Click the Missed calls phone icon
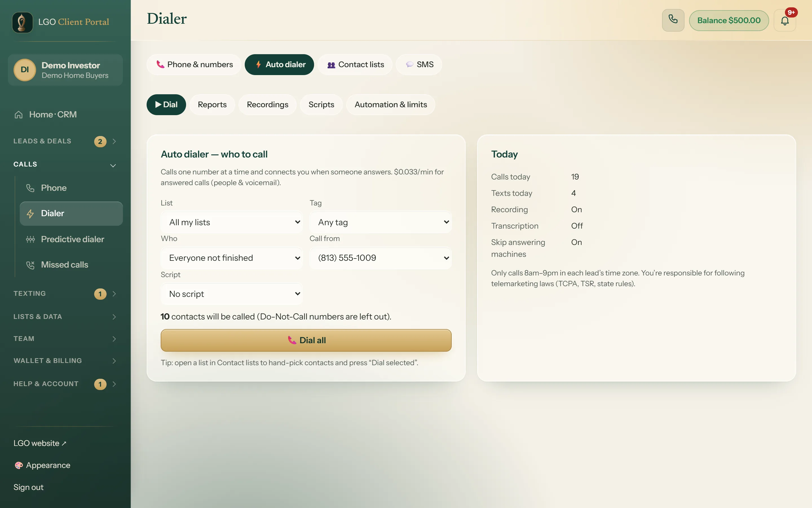This screenshot has height=508, width=812. 30,265
